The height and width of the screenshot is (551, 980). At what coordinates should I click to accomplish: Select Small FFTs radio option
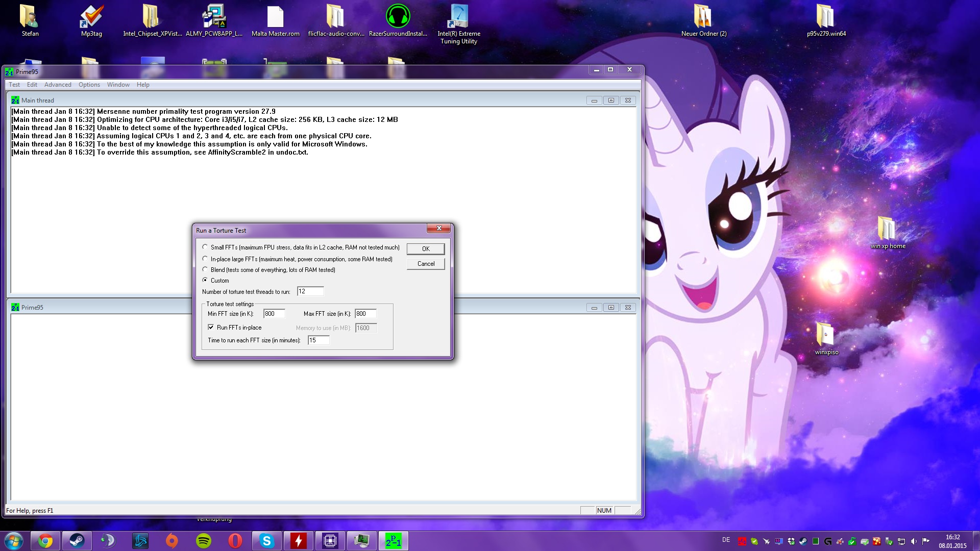point(205,247)
